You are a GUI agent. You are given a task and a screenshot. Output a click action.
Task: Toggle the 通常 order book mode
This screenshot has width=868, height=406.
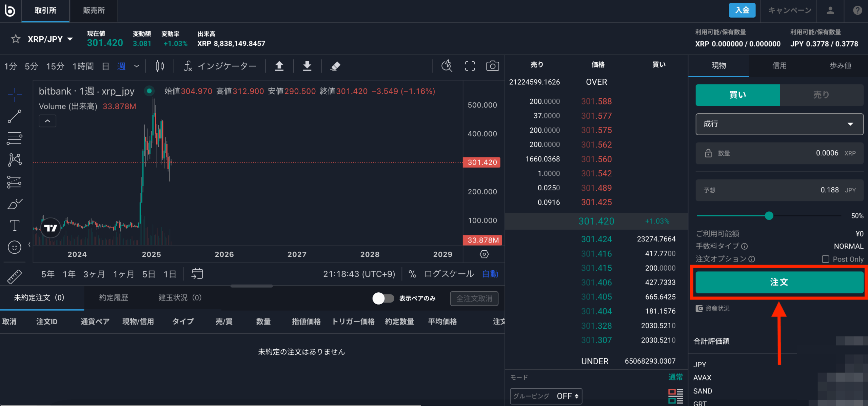click(x=675, y=377)
